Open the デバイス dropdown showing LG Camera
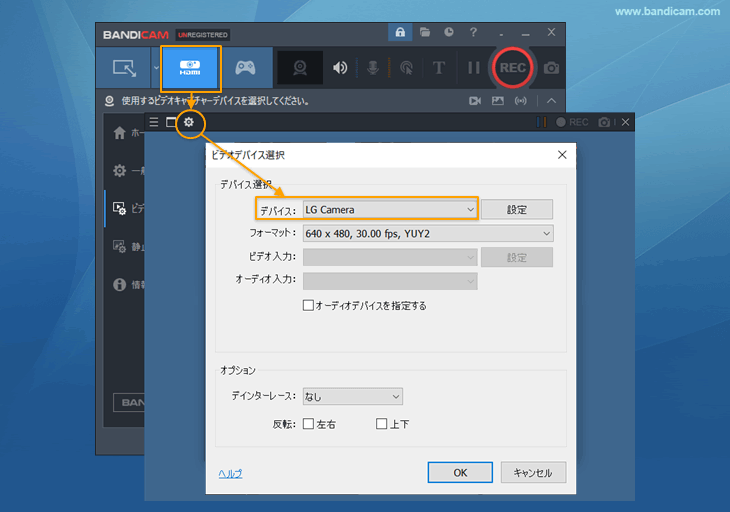 389,210
